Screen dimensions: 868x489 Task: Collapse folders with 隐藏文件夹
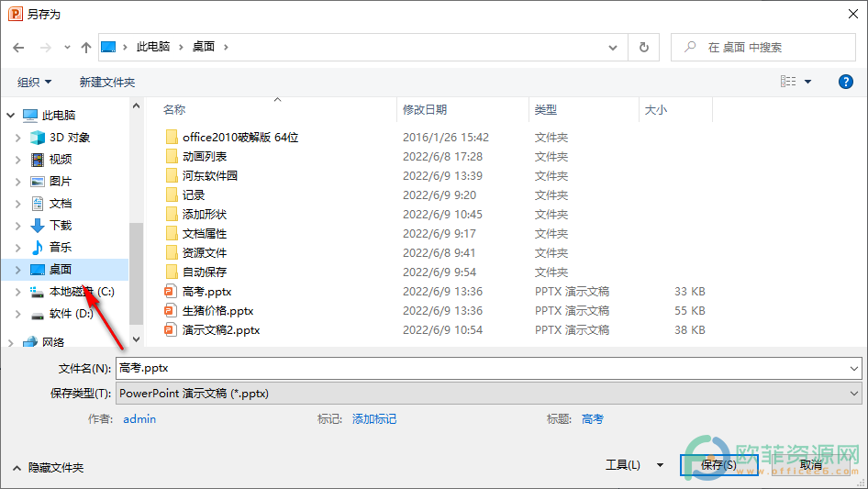click(x=48, y=468)
